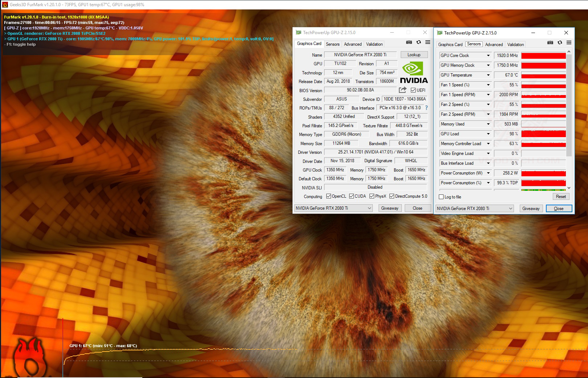Screen dimensions: 588x378
Task: Open the Video Engine Load sensor dropdown
Action: coord(488,153)
